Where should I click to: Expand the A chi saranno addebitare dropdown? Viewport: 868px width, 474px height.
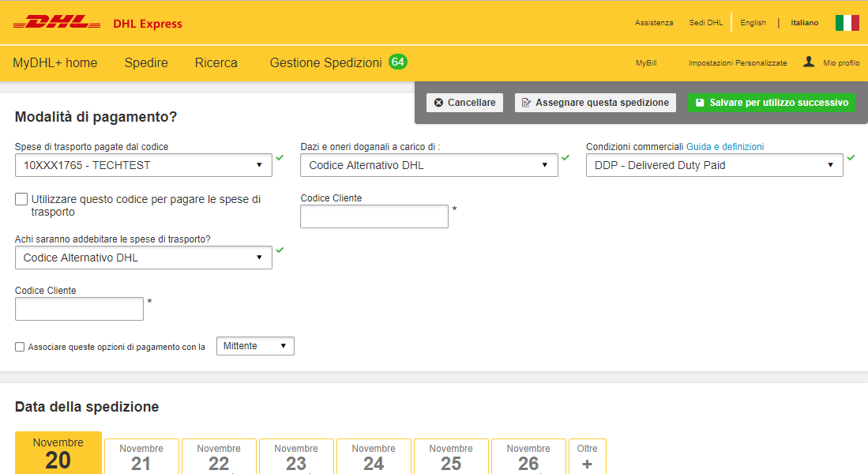click(144, 258)
